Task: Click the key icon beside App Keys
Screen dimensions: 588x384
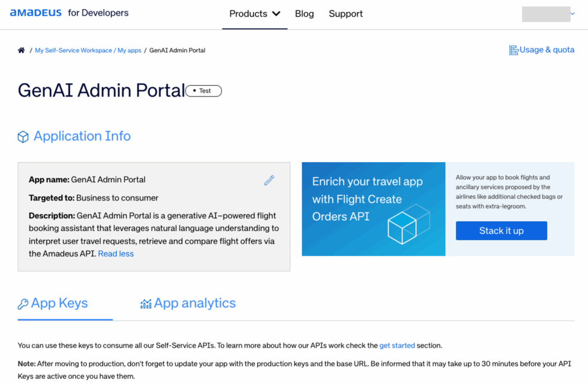Action: point(23,304)
